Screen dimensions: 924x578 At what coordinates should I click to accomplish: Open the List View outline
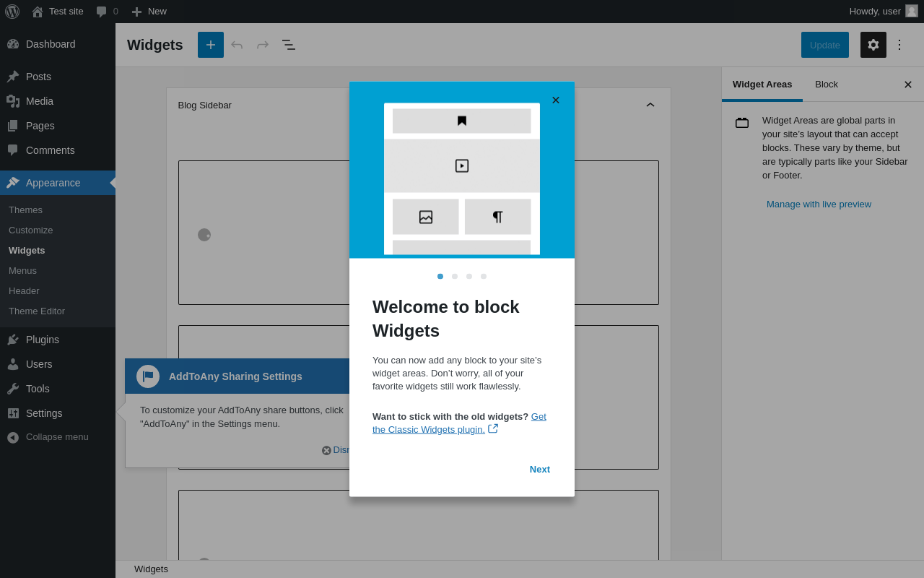point(289,45)
